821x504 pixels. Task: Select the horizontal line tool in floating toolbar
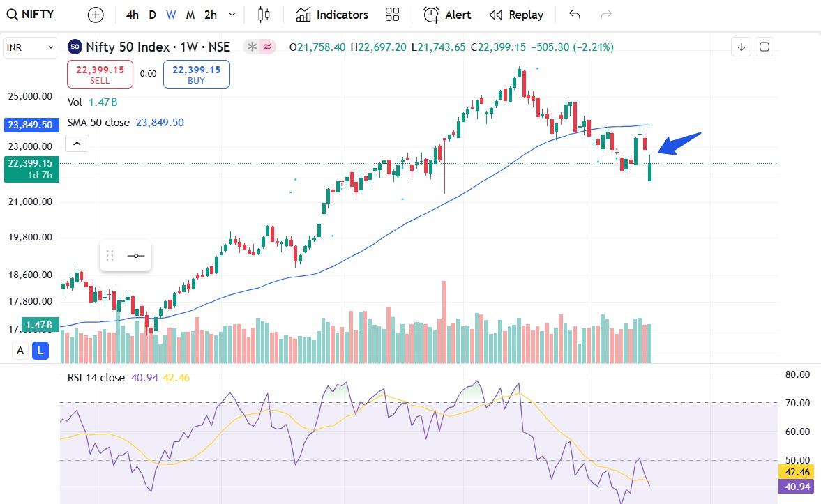coord(136,256)
